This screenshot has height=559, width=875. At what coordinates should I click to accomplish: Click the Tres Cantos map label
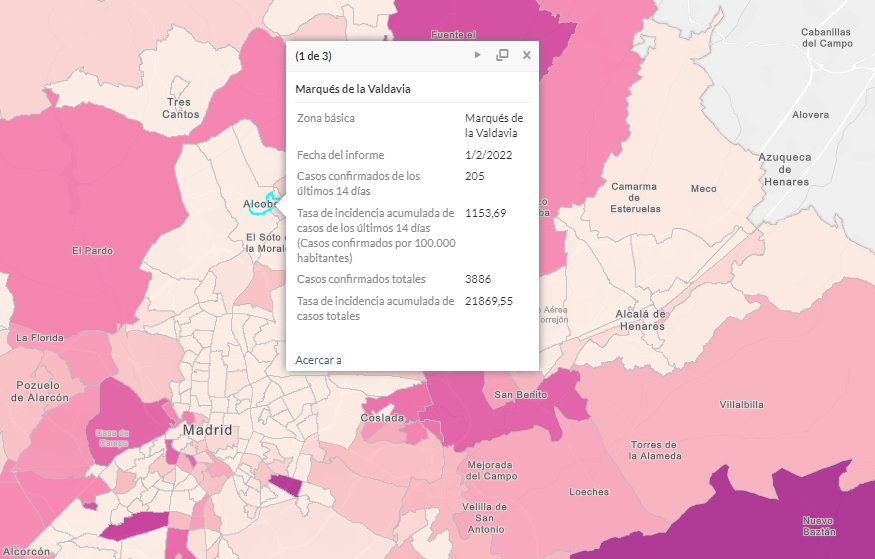[x=180, y=108]
